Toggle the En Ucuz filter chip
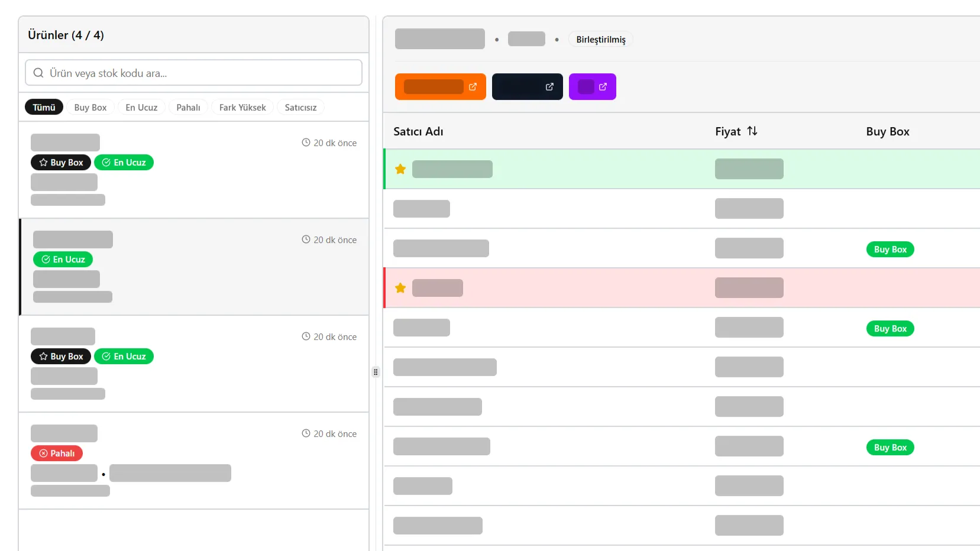The height and width of the screenshot is (551, 980). (x=141, y=107)
